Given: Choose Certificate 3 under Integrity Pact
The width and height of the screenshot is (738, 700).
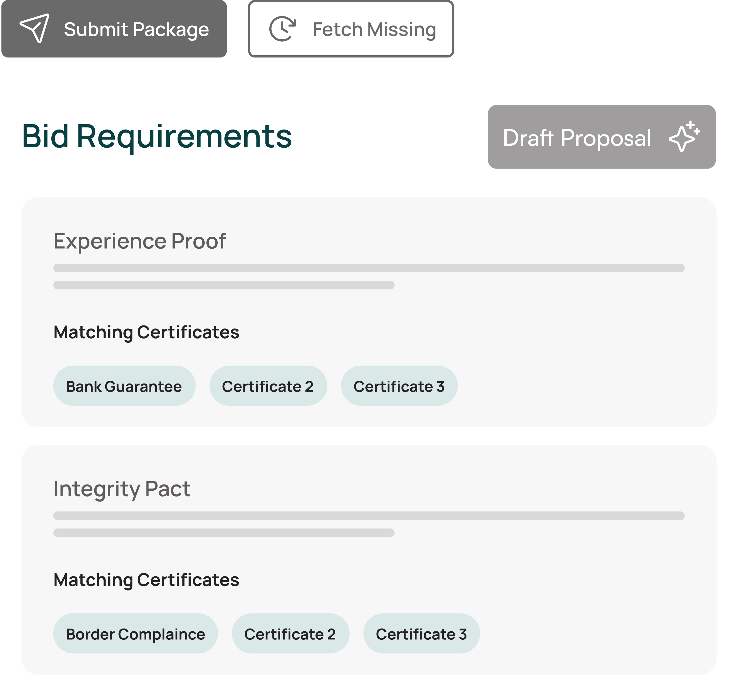Looking at the screenshot, I should 421,634.
